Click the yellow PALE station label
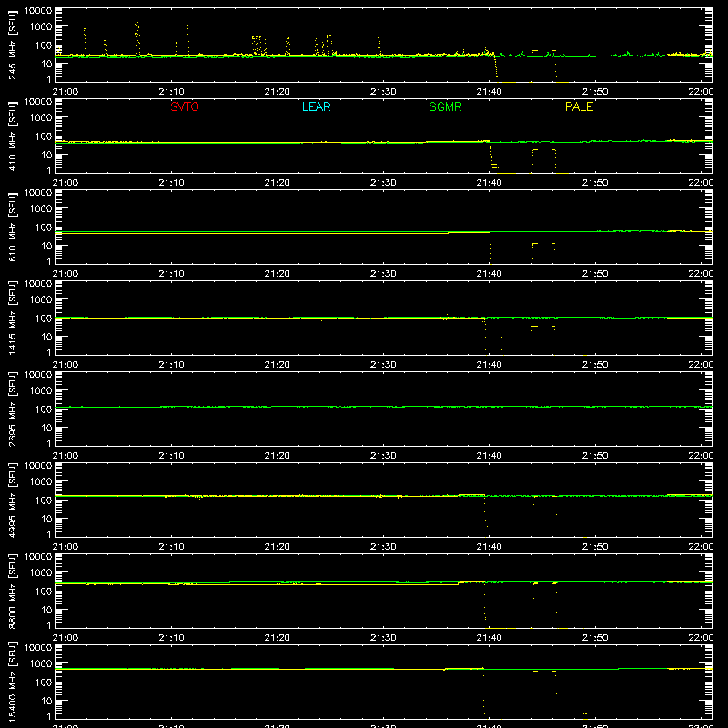Viewport: 728px width, 728px height. click(579, 106)
